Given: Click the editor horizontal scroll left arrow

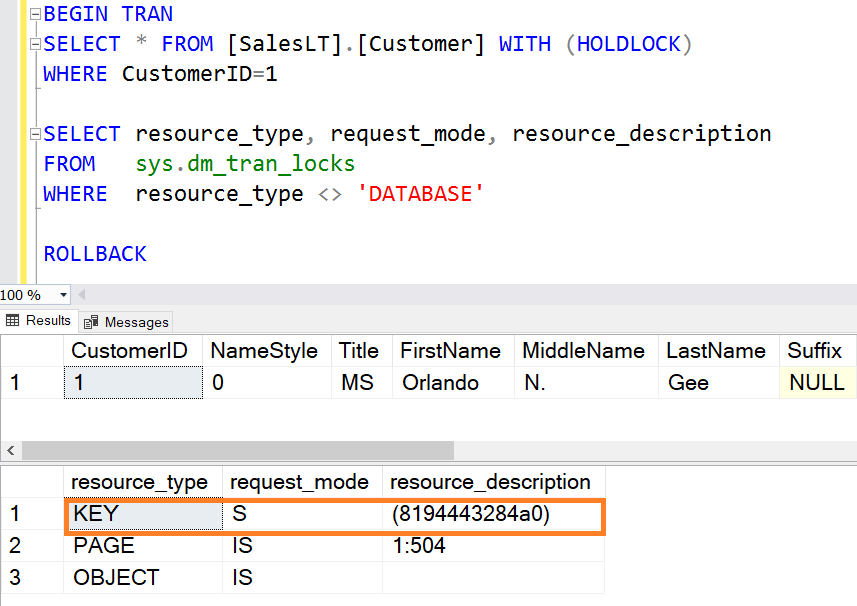Looking at the screenshot, I should [81, 295].
